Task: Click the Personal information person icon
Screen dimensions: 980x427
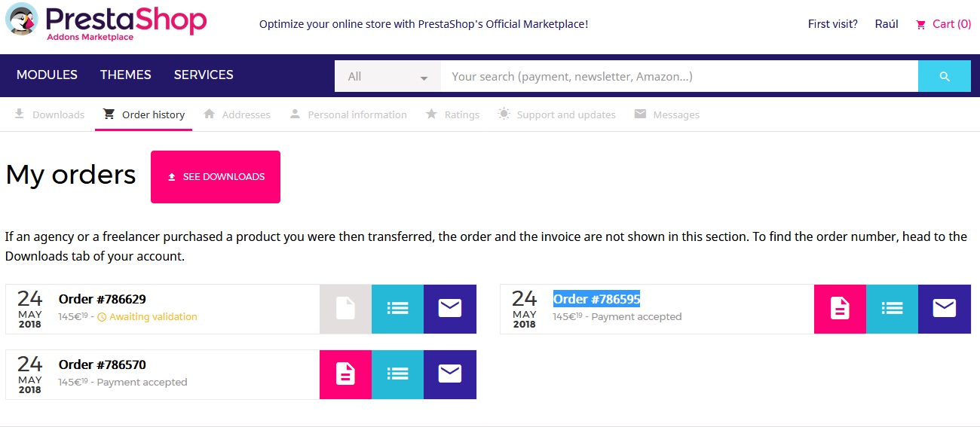Action: (295, 114)
